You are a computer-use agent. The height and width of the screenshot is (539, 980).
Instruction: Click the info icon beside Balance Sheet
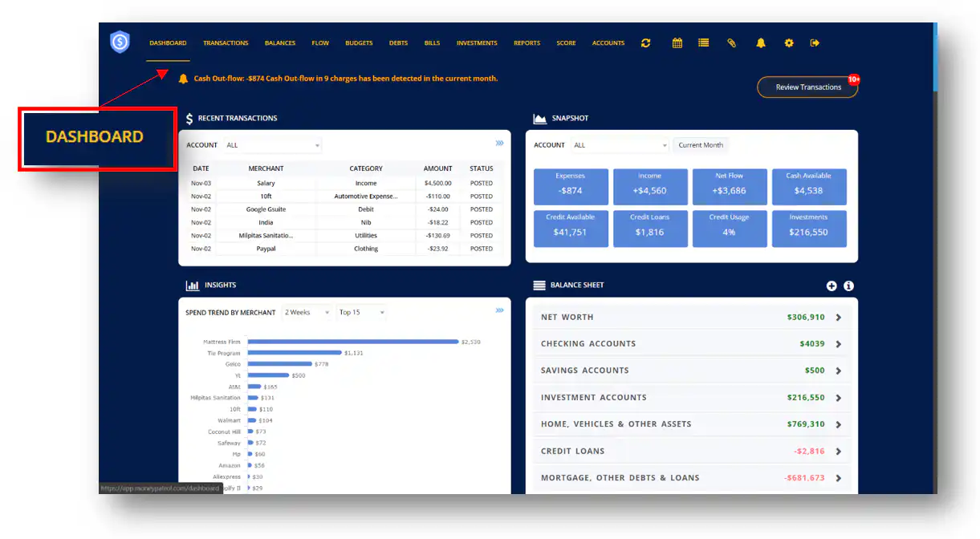[x=848, y=286]
